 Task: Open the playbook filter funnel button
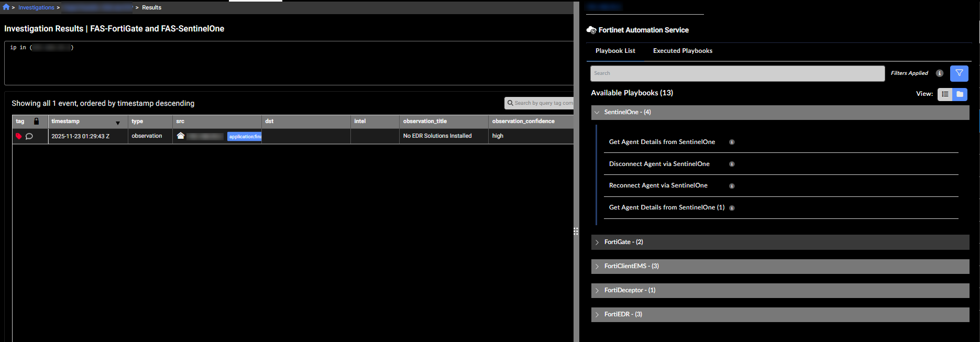click(x=959, y=73)
